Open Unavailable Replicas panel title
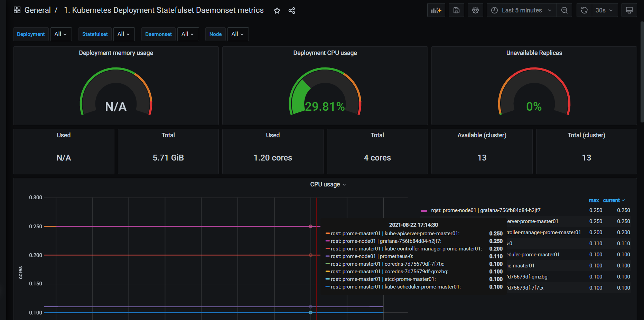The width and height of the screenshot is (644, 320). coord(534,53)
